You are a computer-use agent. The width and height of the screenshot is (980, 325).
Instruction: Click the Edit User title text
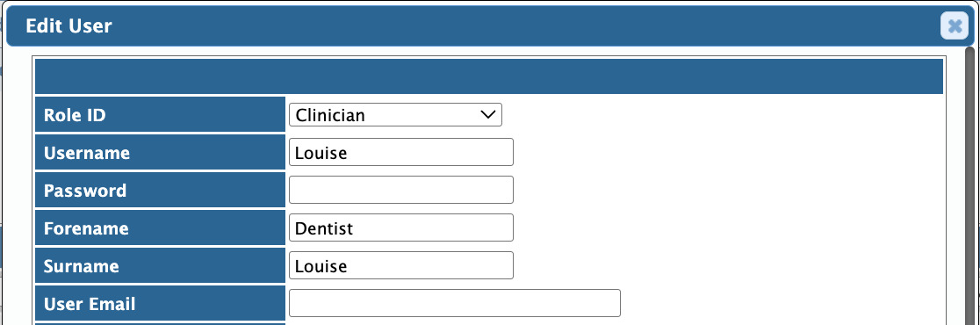68,25
